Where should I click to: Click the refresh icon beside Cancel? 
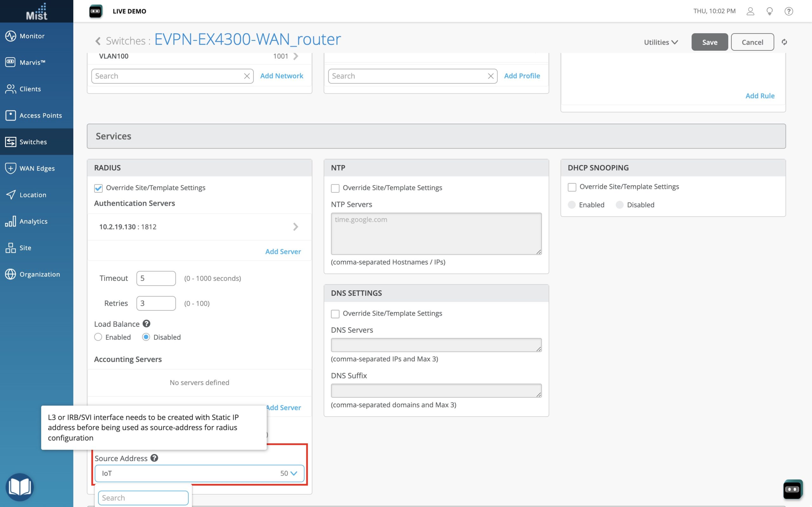pos(784,42)
